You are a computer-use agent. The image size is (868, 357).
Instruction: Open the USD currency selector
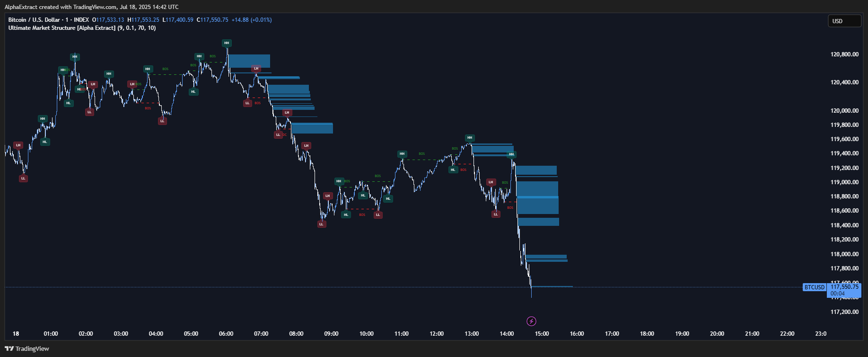point(844,21)
